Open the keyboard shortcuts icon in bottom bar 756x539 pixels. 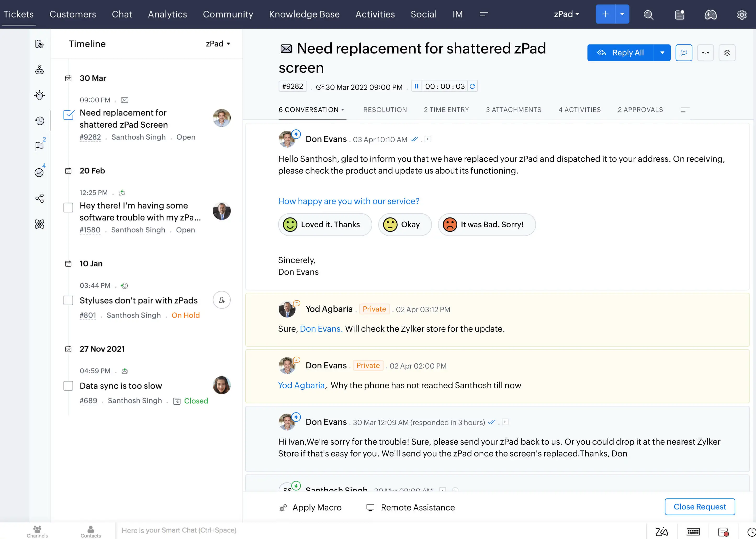coord(693,532)
